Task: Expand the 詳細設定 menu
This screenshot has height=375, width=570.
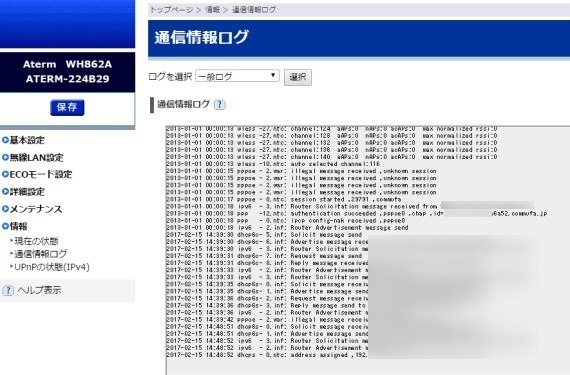Action: 27,191
